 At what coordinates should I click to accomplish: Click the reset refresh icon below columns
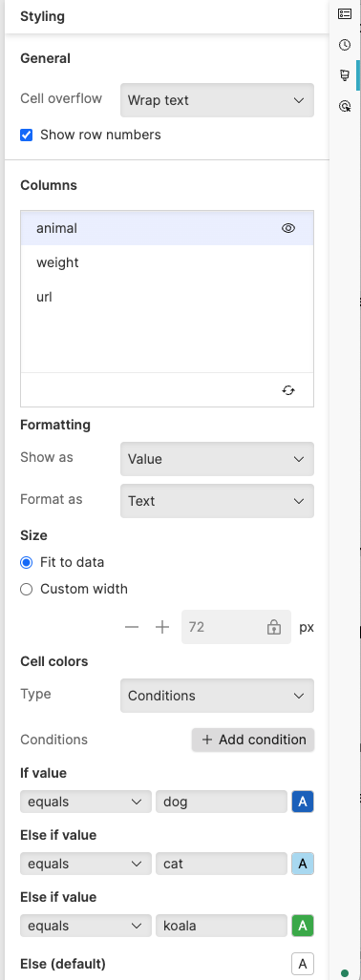287,390
